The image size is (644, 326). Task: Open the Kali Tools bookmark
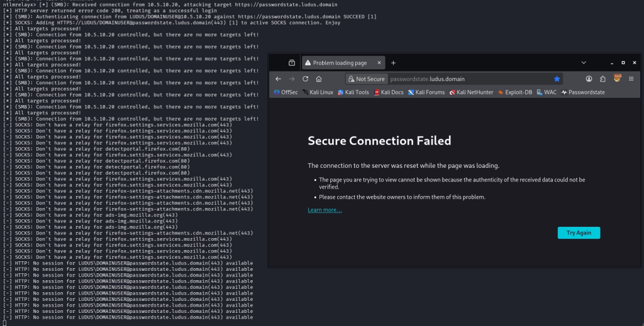353,92
